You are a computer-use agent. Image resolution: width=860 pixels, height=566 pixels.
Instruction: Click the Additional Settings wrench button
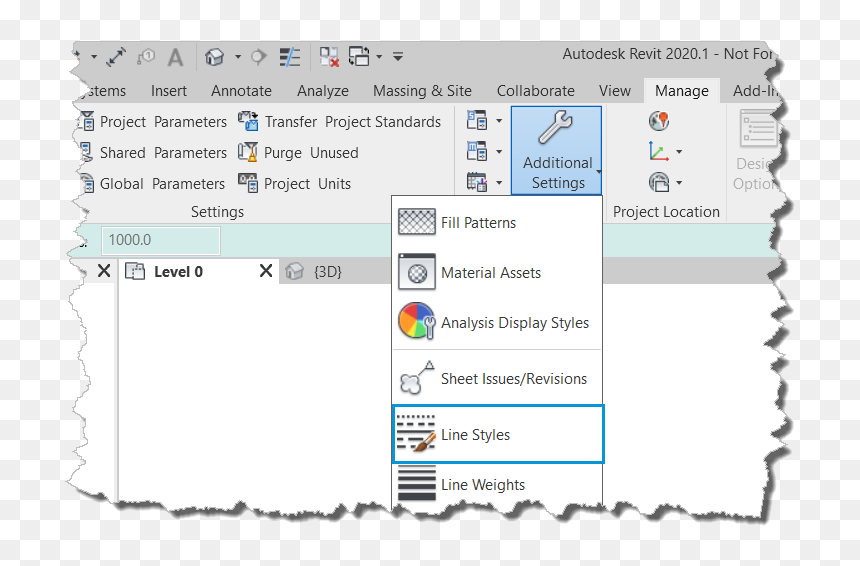click(557, 150)
